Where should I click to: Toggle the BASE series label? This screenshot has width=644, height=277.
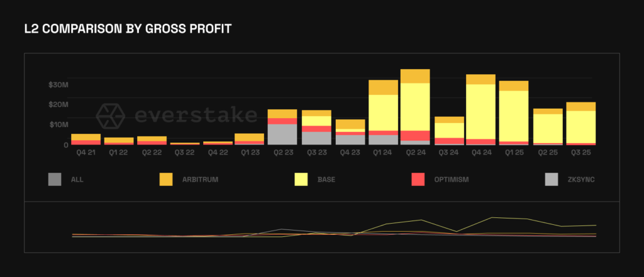tap(326, 180)
